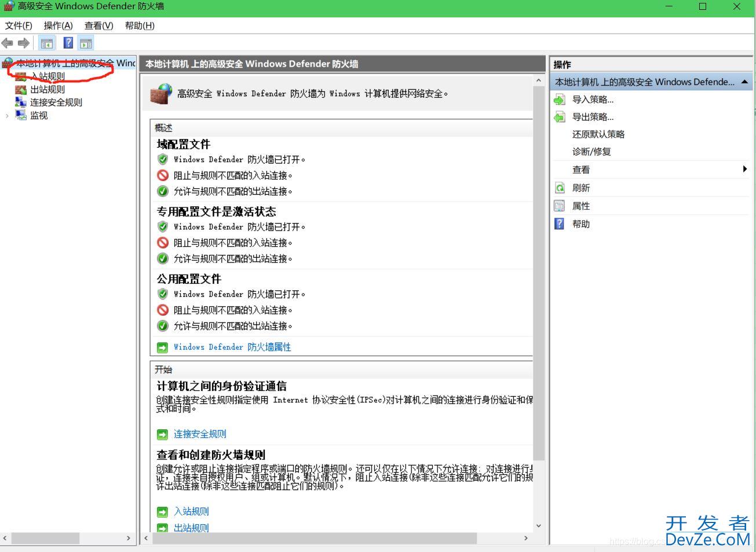Click the 计算机之间的身份验证通信 heading

point(221,386)
